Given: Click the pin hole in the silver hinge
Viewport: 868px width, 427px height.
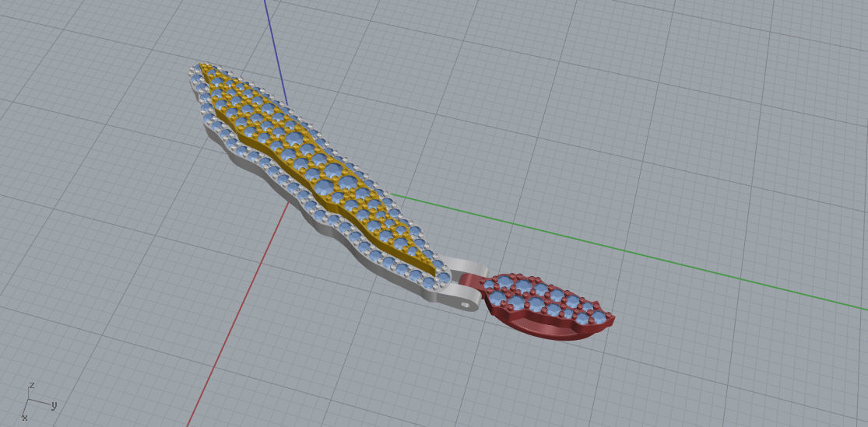Looking at the screenshot, I should [x=466, y=303].
